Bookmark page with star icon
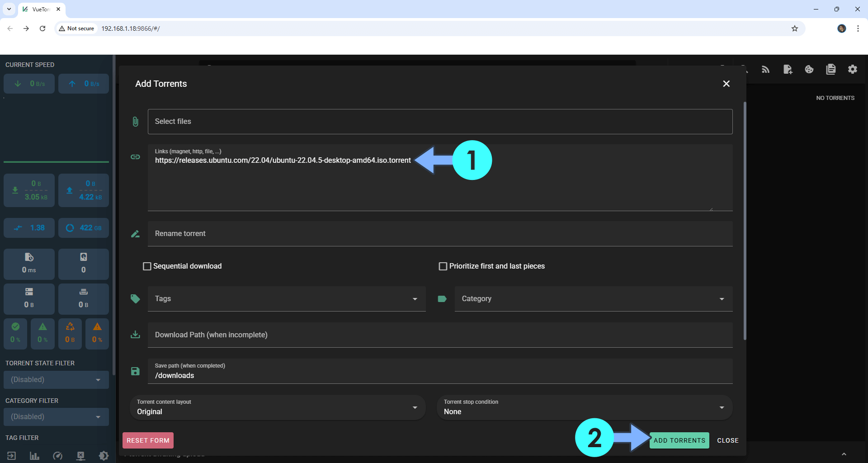868x463 pixels. click(795, 28)
